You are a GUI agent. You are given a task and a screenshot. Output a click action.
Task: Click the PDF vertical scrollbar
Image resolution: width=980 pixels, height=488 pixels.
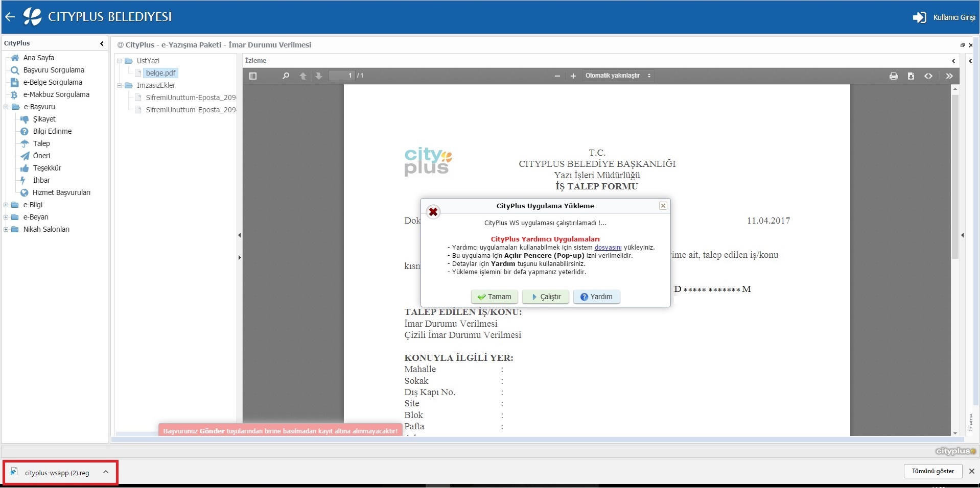(955, 177)
